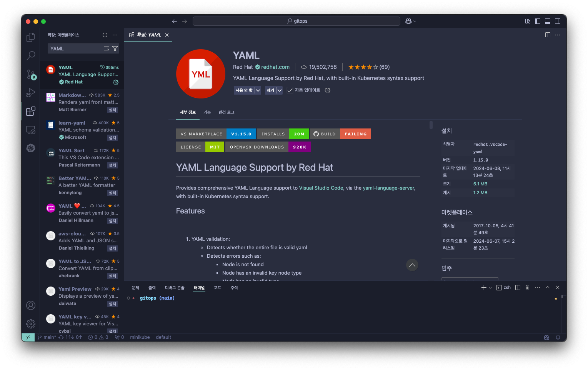This screenshot has height=370, width=588.
Task: Open extension filter funnel icon
Action: (115, 48)
